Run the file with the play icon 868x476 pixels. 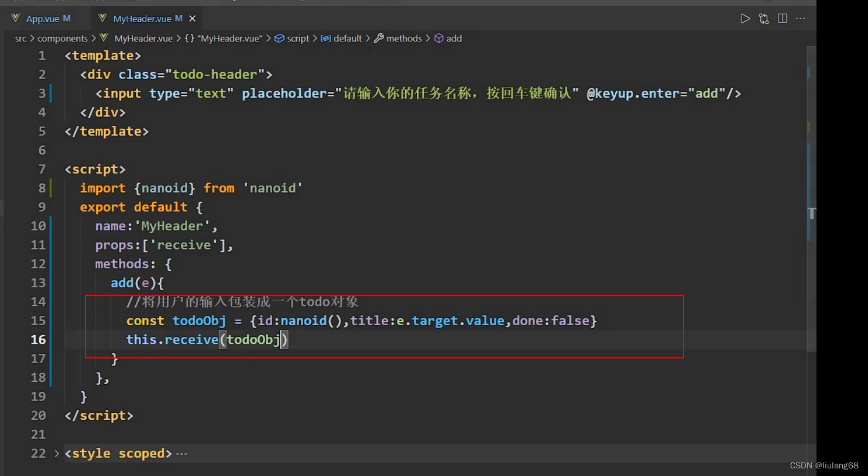click(745, 19)
